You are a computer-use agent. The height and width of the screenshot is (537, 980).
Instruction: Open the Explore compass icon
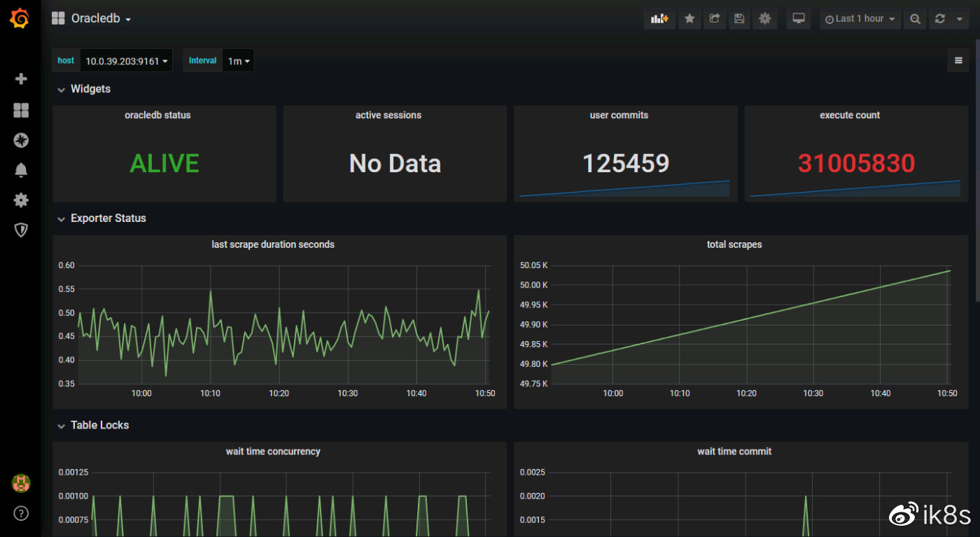coord(21,140)
